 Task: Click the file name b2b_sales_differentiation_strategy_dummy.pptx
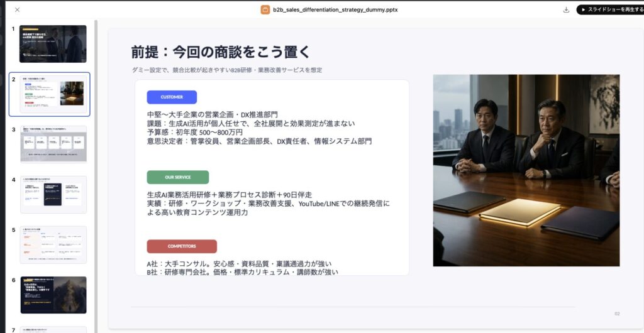(x=335, y=10)
